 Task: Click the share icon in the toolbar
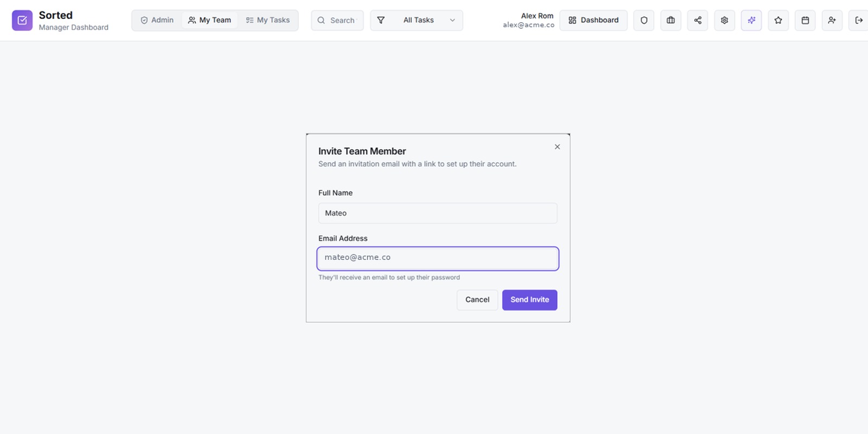pos(698,20)
